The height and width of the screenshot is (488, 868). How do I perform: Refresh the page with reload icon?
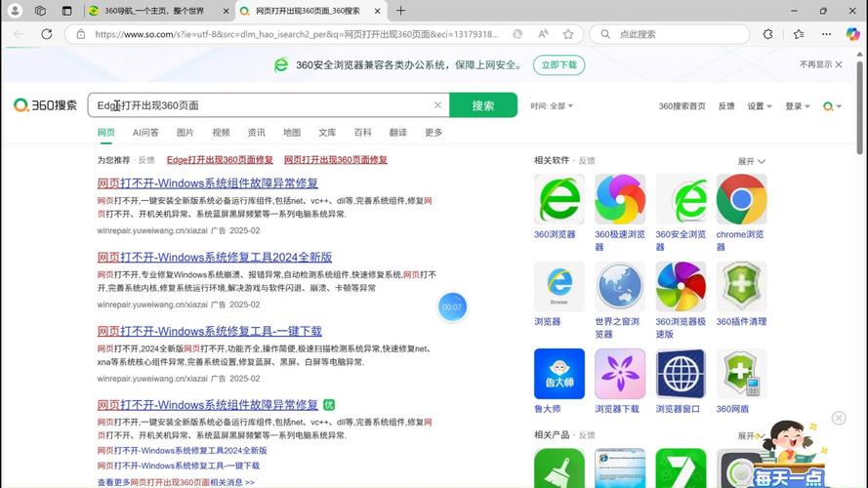[x=47, y=34]
